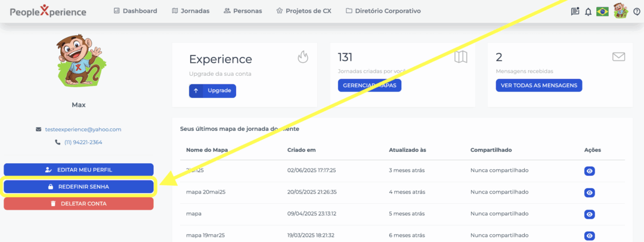The width and height of the screenshot is (644, 242).
Task: Open the notifications bell icon
Action: (589, 11)
